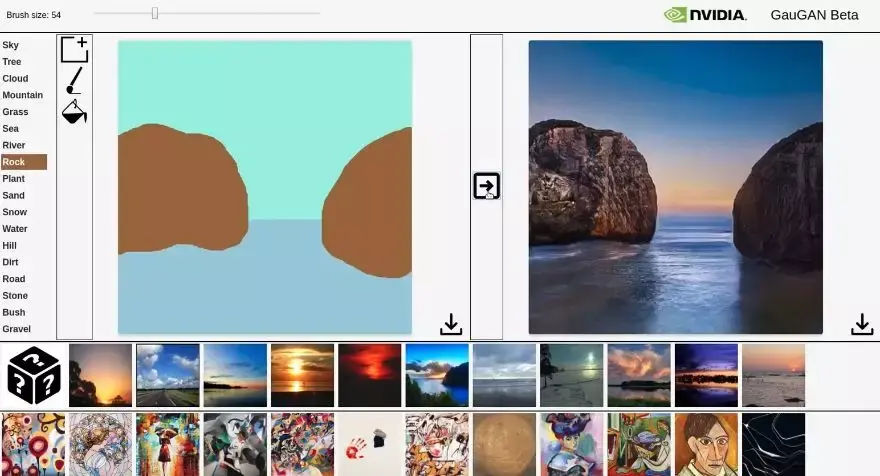Apply the blue coastal cliff sunset style
Viewport: 880px width, 476px height.
click(437, 375)
